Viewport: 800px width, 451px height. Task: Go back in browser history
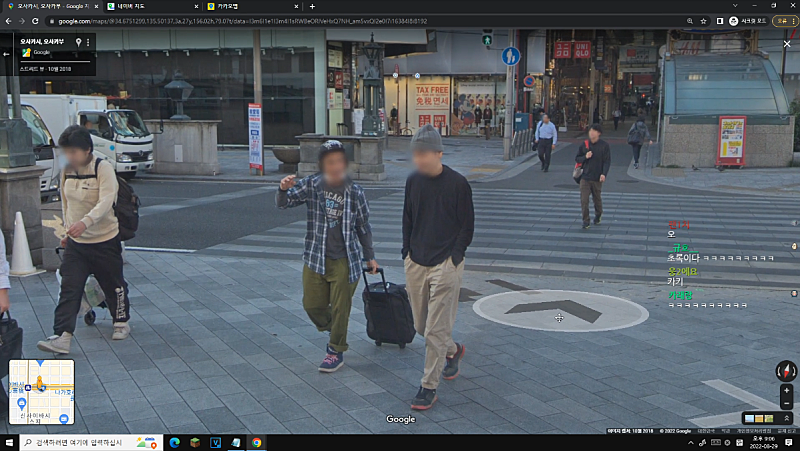pyautogui.click(x=8, y=21)
